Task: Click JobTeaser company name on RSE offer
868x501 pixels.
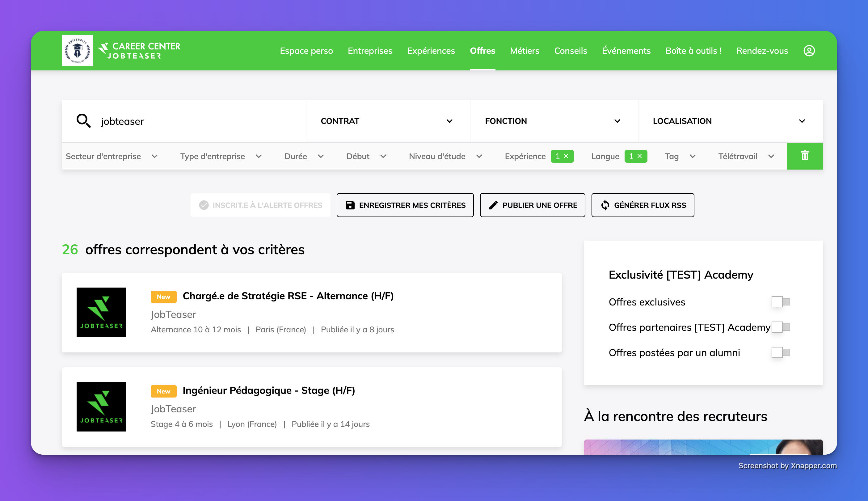Action: 173,314
